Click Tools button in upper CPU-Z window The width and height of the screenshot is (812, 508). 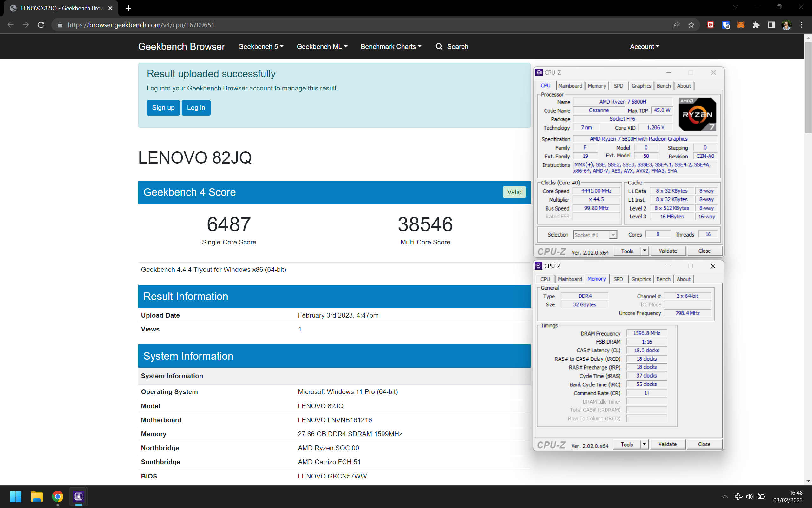tap(627, 251)
